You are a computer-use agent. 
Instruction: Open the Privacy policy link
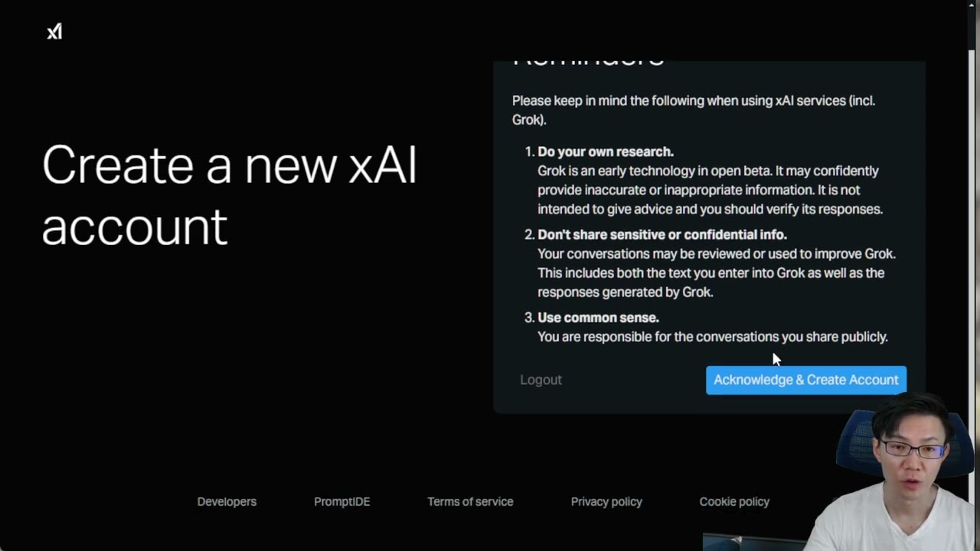(x=606, y=501)
